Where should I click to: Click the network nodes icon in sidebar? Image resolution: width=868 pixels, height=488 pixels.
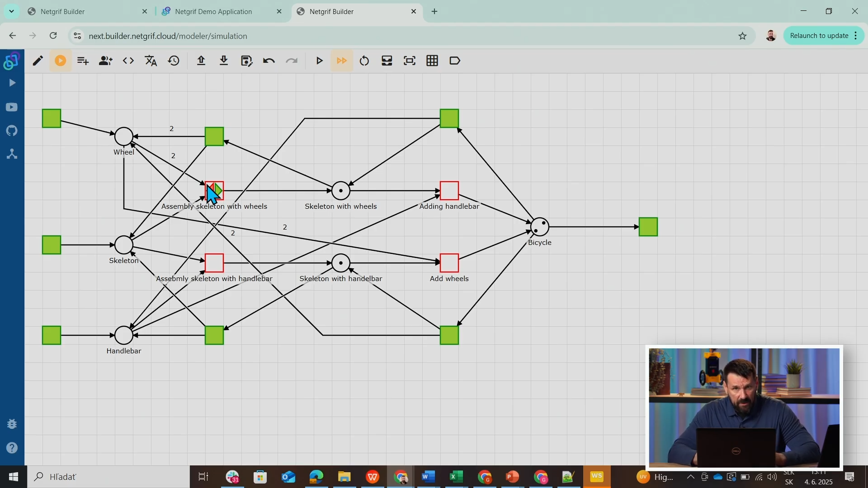(x=12, y=154)
